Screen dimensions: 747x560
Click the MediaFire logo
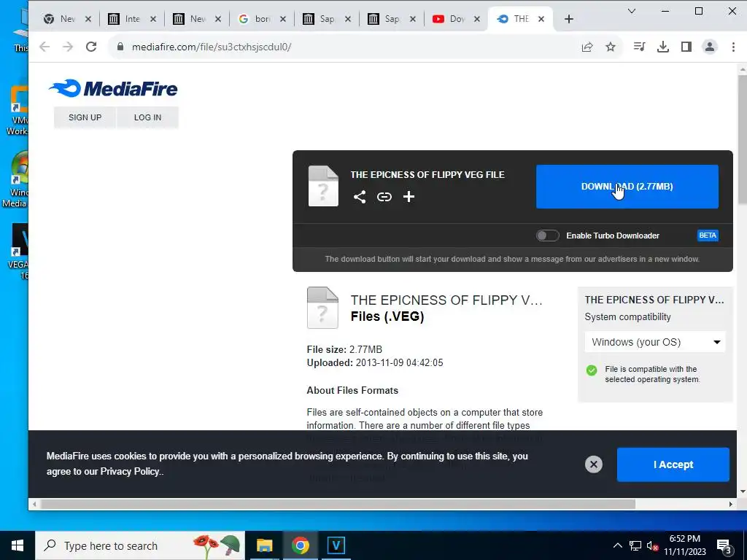tap(113, 88)
